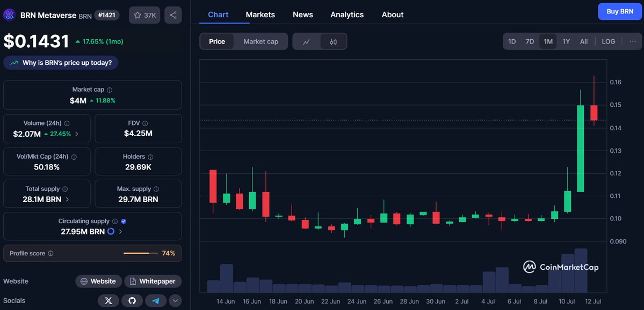Click the Volume (24h) info icon
Viewport: 644px width, 310px height.
click(x=67, y=123)
